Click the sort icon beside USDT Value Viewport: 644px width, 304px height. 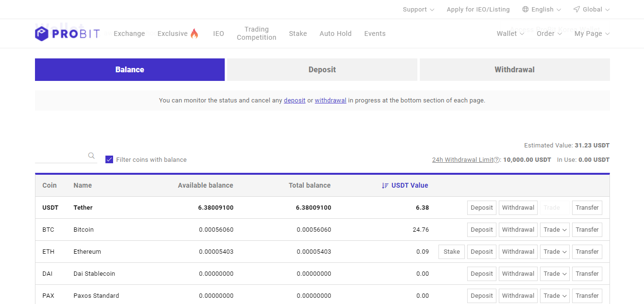coord(385,186)
